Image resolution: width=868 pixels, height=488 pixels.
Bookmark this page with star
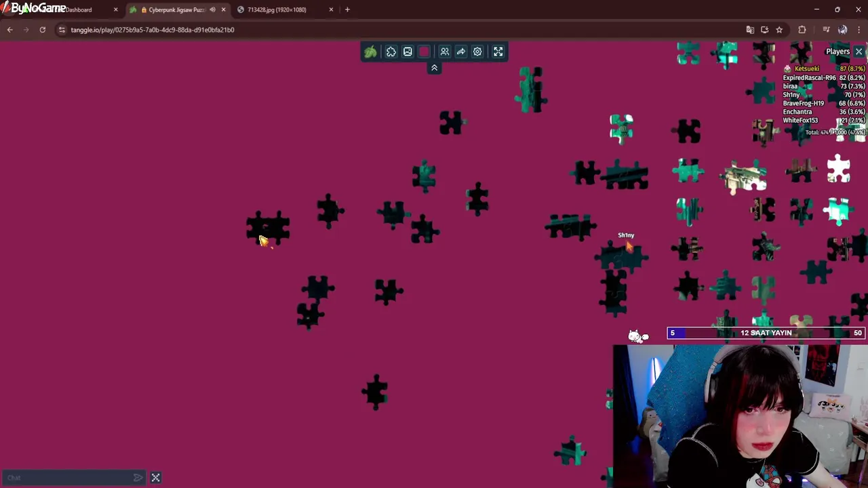pyautogui.click(x=779, y=30)
